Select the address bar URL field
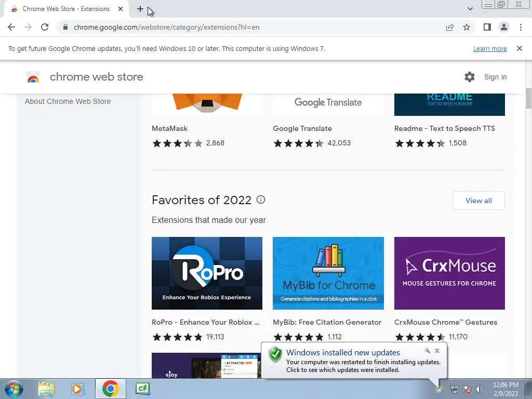The width and height of the screenshot is (532, 399). click(251, 27)
